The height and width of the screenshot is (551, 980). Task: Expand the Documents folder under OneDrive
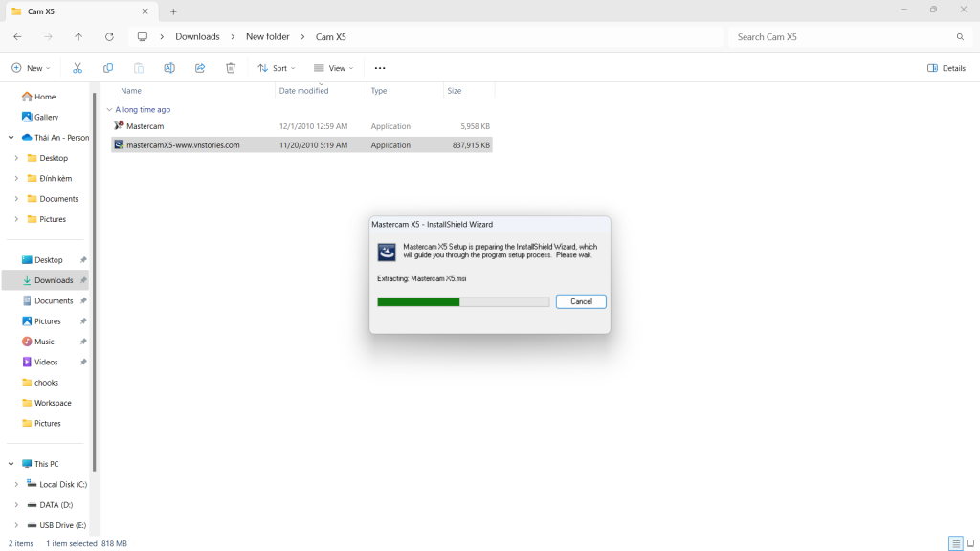point(16,199)
